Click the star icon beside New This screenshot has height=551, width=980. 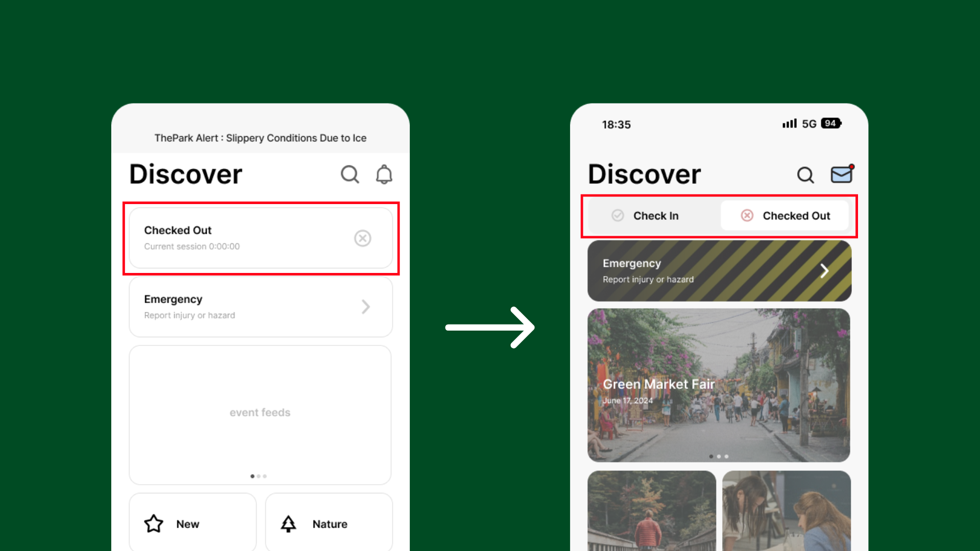click(x=154, y=523)
